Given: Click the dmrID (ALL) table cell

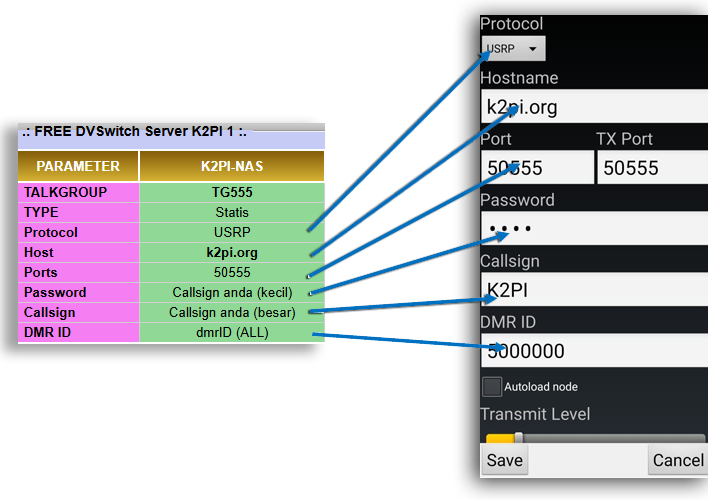Looking at the screenshot, I should coord(232,332).
